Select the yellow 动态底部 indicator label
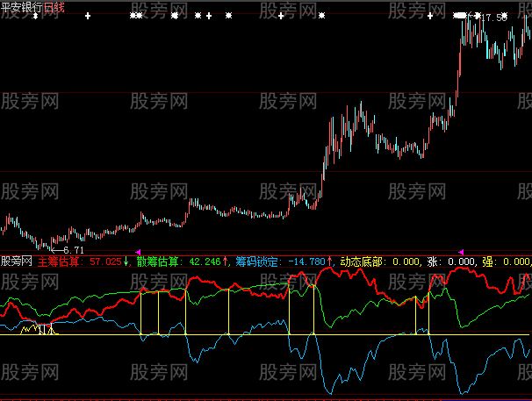The image size is (532, 401). point(361,261)
